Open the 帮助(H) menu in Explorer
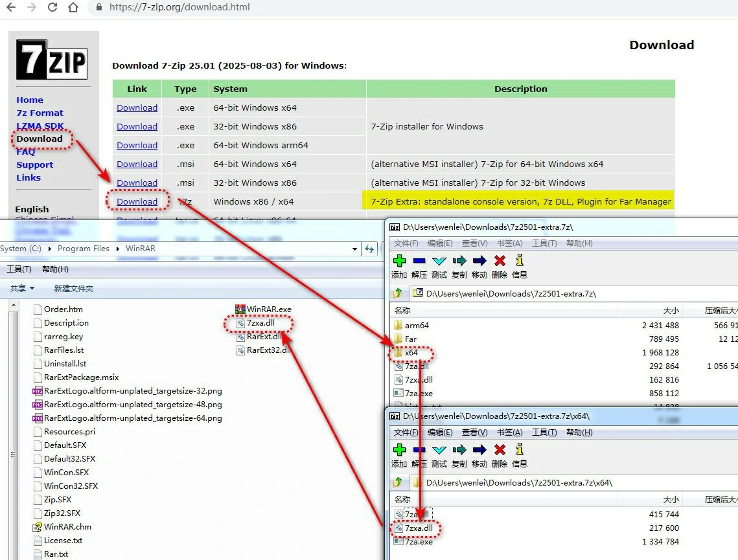Image resolution: width=738 pixels, height=560 pixels. (55, 269)
